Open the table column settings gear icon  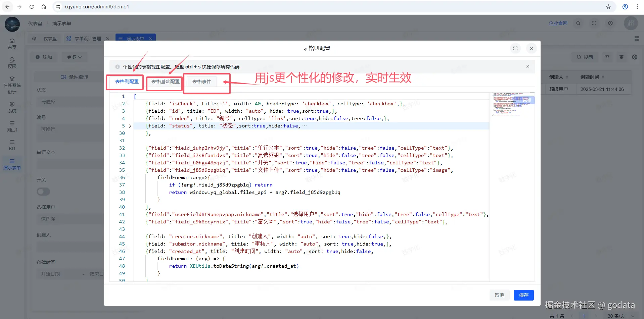coord(634,57)
